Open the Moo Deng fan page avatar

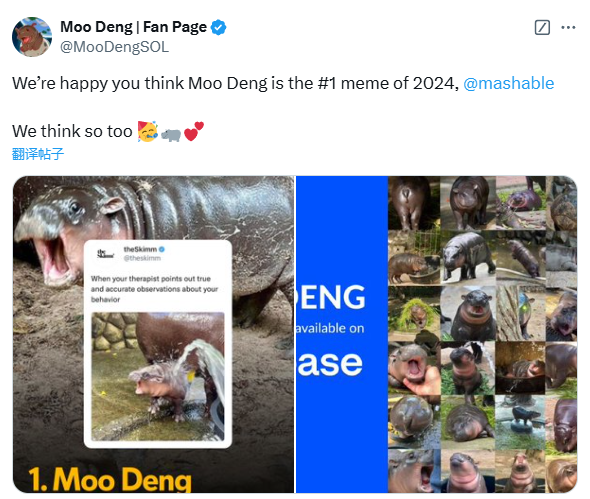(32, 37)
